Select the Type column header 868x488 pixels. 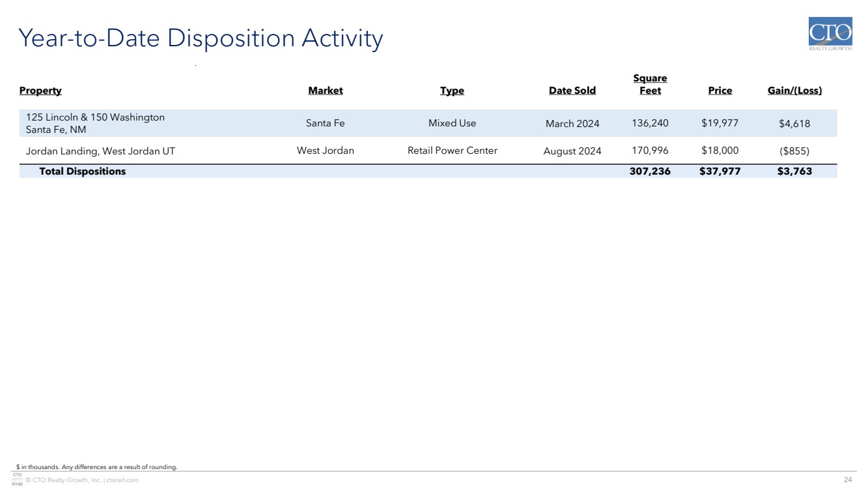point(452,91)
